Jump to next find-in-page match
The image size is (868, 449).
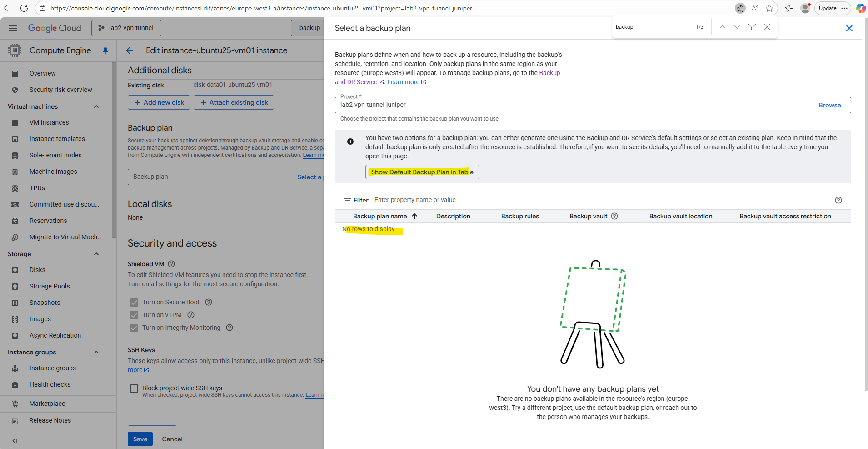(737, 27)
